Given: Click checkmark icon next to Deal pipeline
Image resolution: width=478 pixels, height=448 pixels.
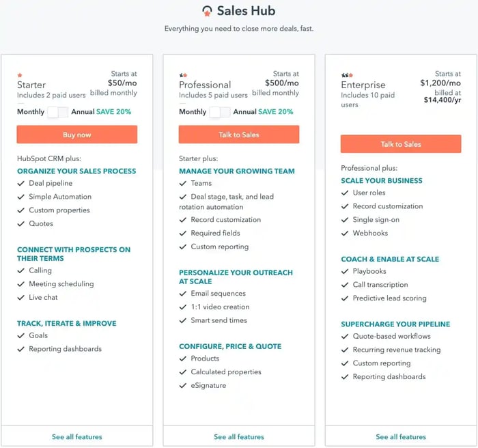Looking at the screenshot, I should (20, 184).
